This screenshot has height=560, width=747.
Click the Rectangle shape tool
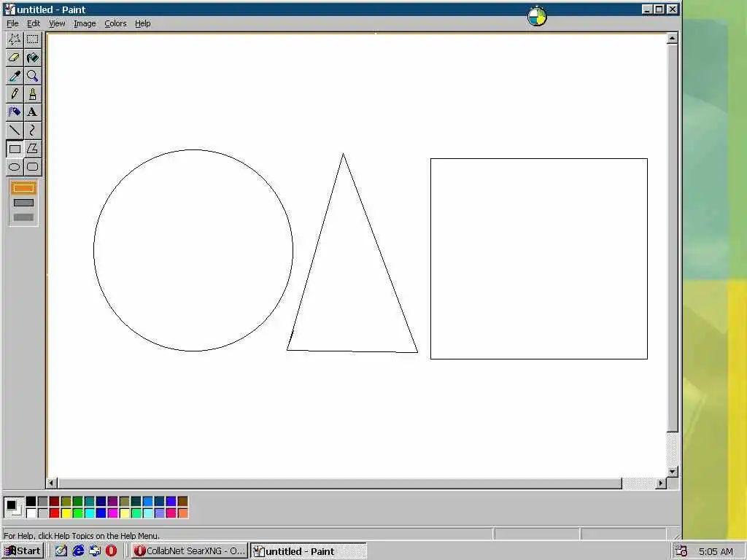[x=15, y=149]
